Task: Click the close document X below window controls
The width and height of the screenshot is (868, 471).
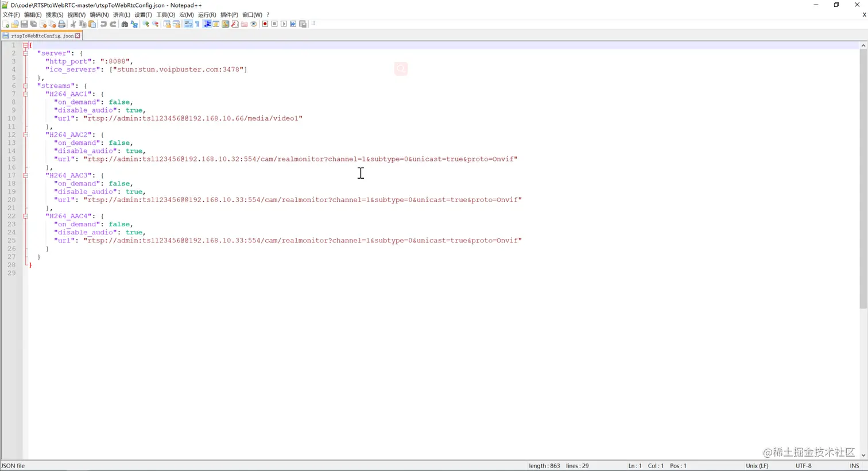Action: 864,15
